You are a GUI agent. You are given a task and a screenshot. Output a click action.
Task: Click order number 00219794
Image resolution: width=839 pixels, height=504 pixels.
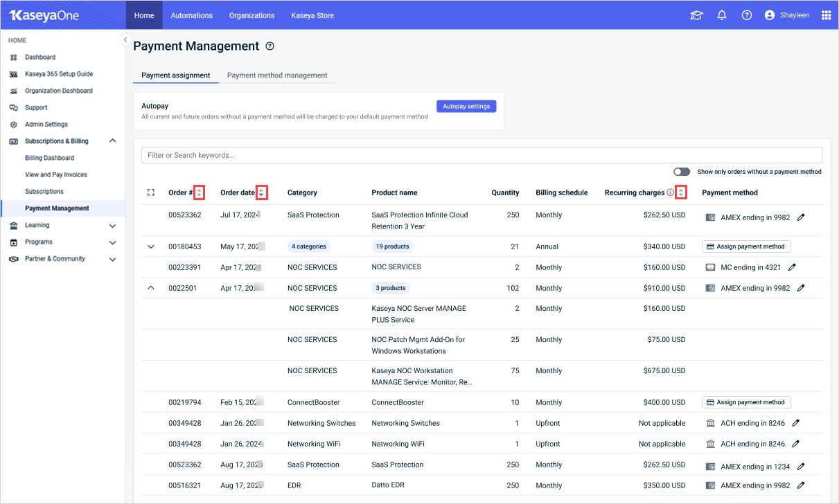(185, 402)
